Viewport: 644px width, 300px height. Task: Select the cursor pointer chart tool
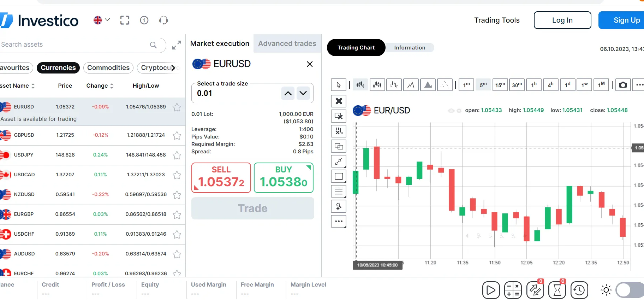click(339, 85)
